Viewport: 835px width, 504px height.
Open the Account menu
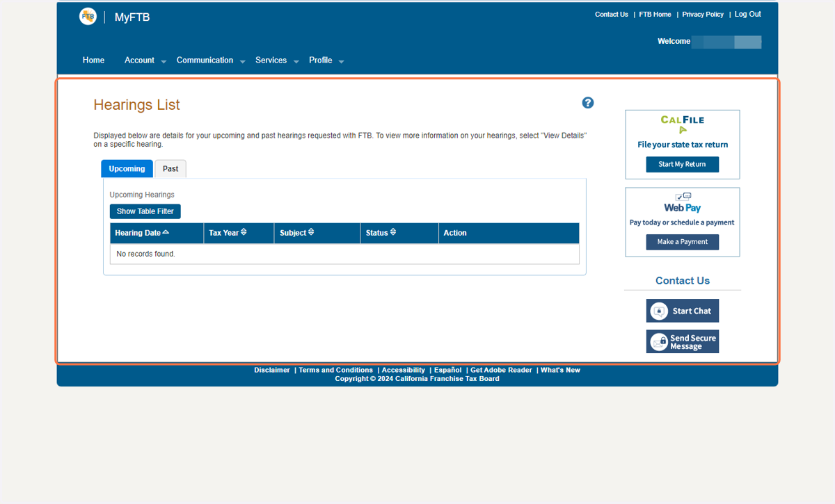click(139, 60)
